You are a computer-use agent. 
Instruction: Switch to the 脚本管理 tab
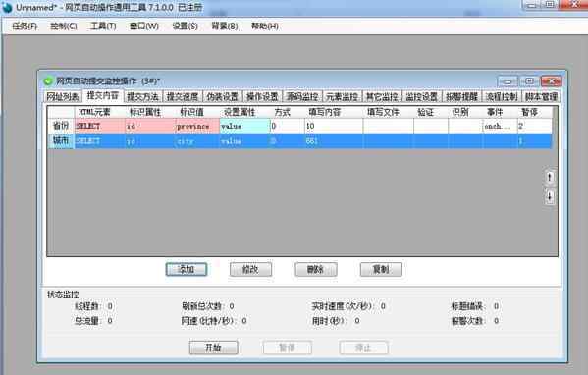(541, 97)
